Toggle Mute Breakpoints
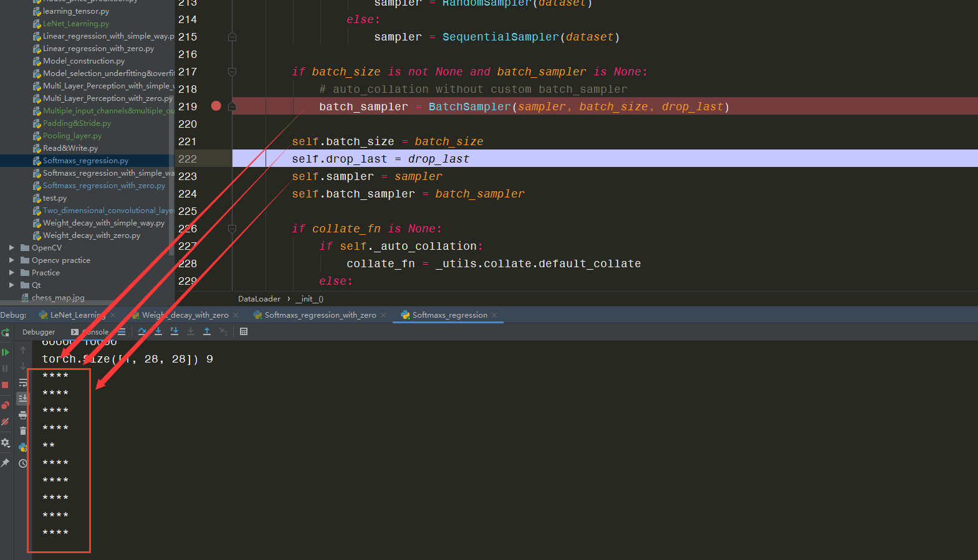Viewport: 978px width, 560px height. (5, 422)
